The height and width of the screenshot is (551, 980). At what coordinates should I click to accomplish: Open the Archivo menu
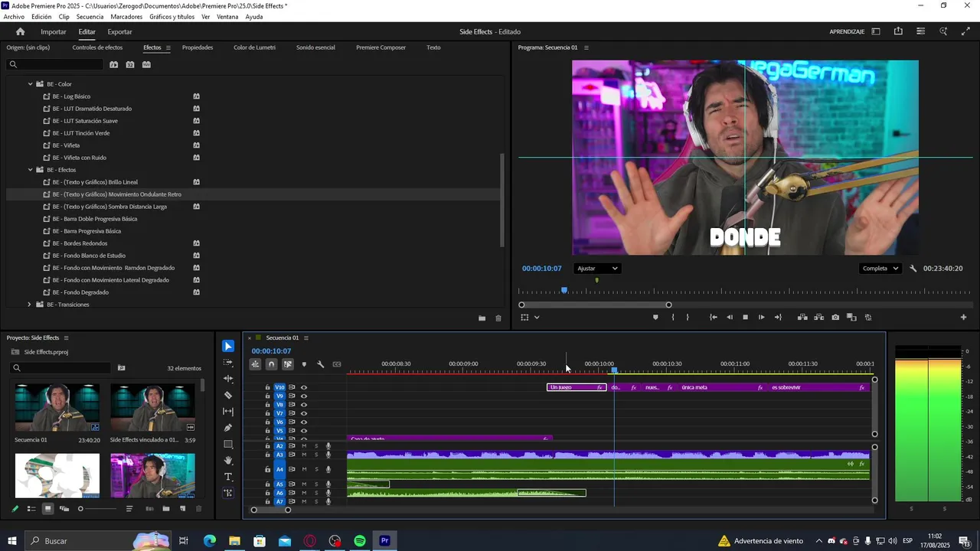coord(14,17)
